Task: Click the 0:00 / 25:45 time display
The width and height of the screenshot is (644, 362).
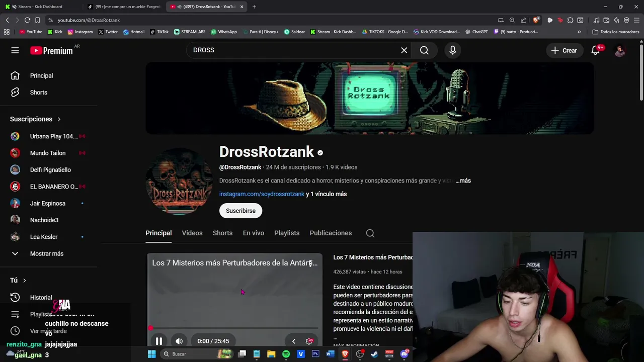Action: 213,341
